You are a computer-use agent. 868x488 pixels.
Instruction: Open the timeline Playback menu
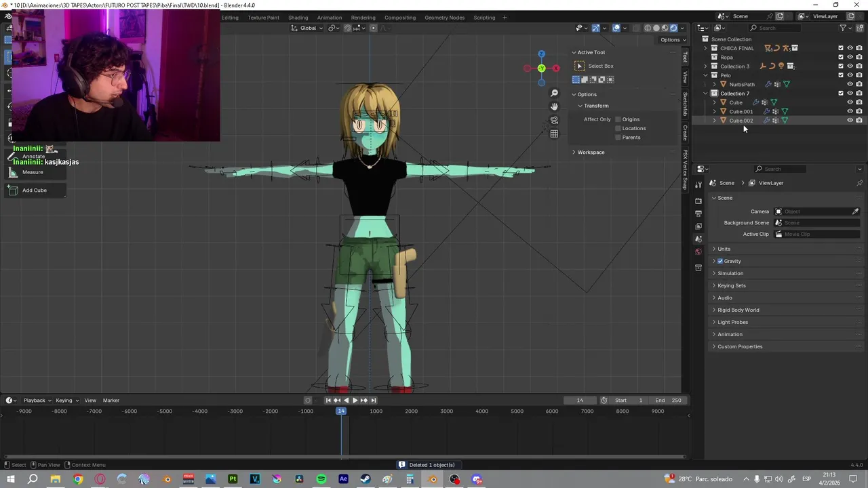[37, 401]
